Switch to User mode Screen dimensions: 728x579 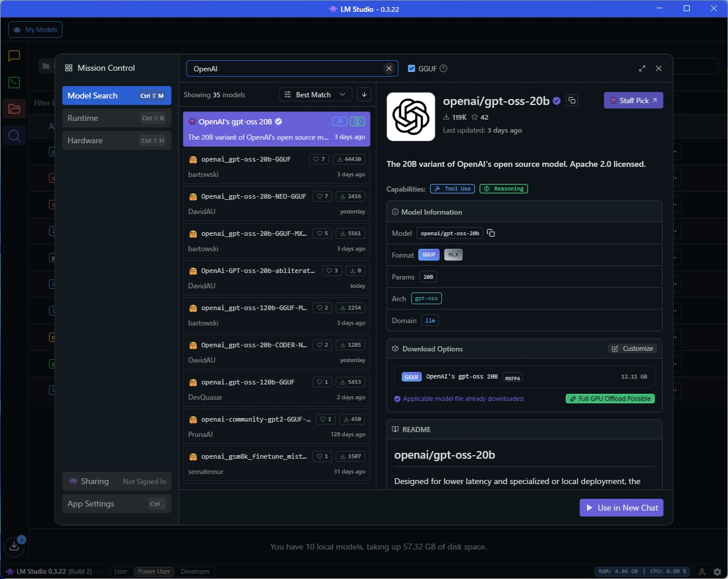tap(121, 571)
